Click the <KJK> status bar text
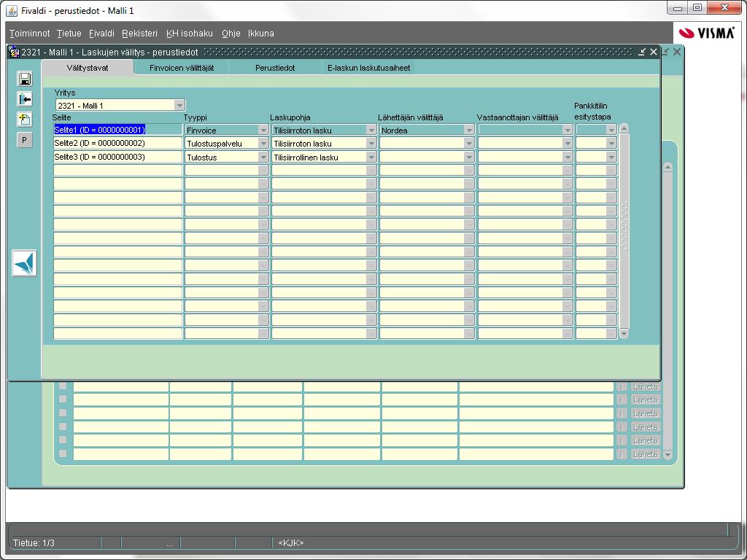Screen dimensions: 747x560 click(291, 542)
